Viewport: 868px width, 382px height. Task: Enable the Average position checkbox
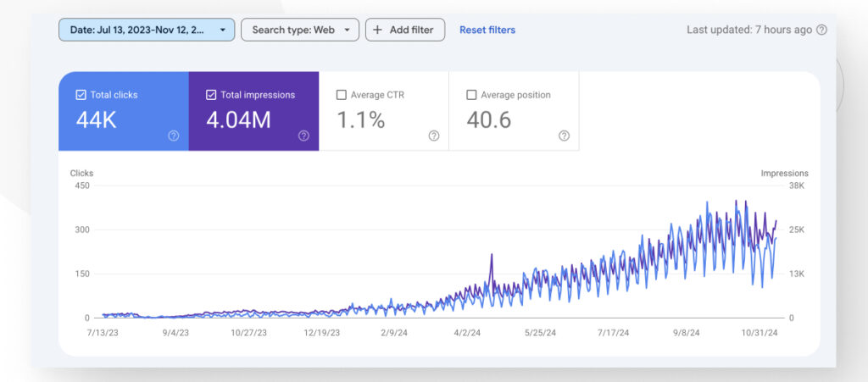471,95
